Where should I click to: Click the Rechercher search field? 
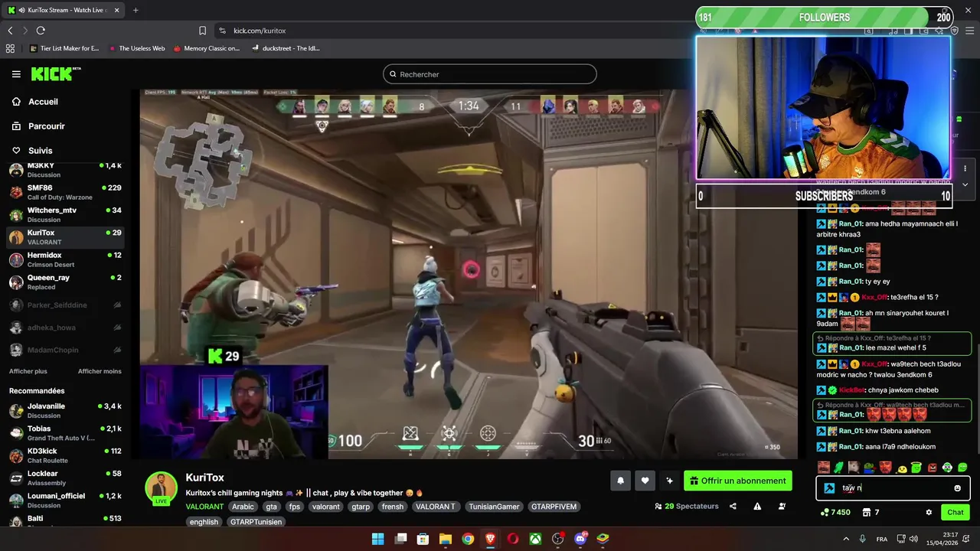coord(490,74)
